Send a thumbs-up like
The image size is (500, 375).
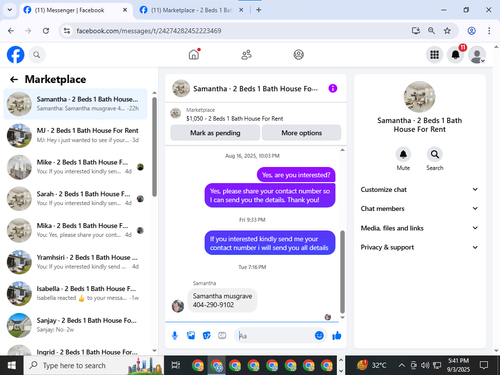point(337,335)
